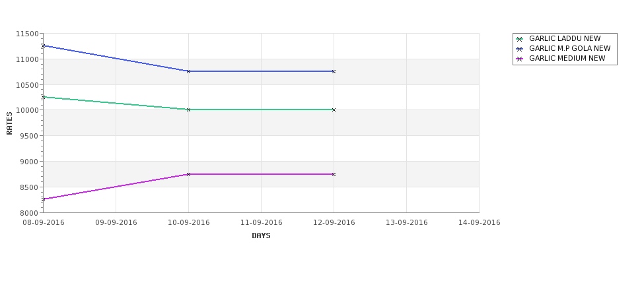The width and height of the screenshot is (644, 283).
Task: Click the GARLIC LADDU NEW legend label
Action: [x=565, y=38]
